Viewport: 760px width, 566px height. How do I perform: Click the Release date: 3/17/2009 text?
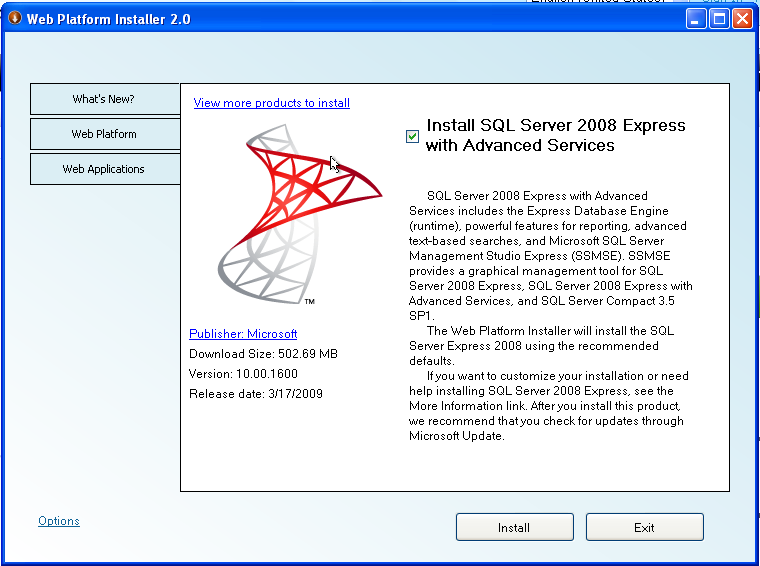(x=256, y=394)
